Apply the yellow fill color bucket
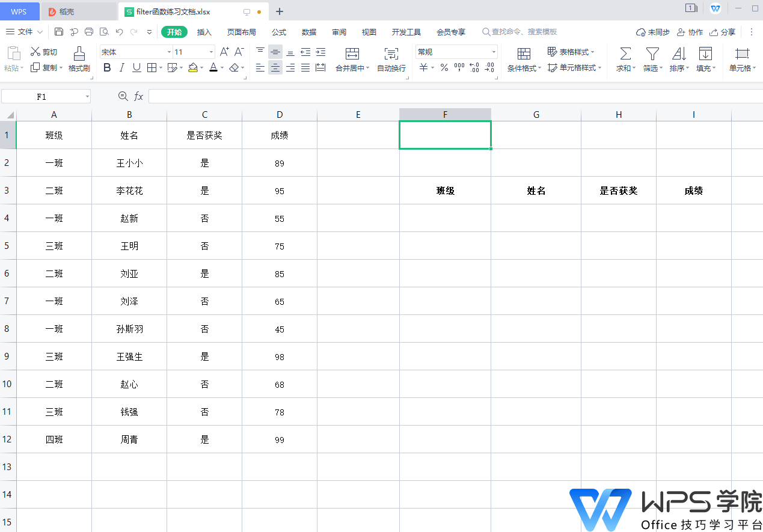Image resolution: width=763 pixels, height=532 pixels. coord(193,68)
